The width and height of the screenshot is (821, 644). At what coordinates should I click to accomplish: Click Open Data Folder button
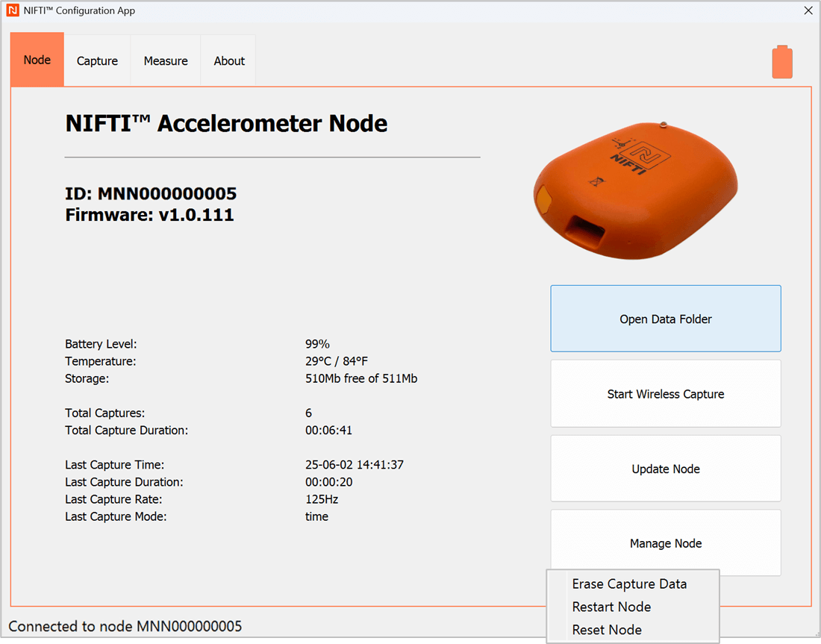[x=666, y=319]
